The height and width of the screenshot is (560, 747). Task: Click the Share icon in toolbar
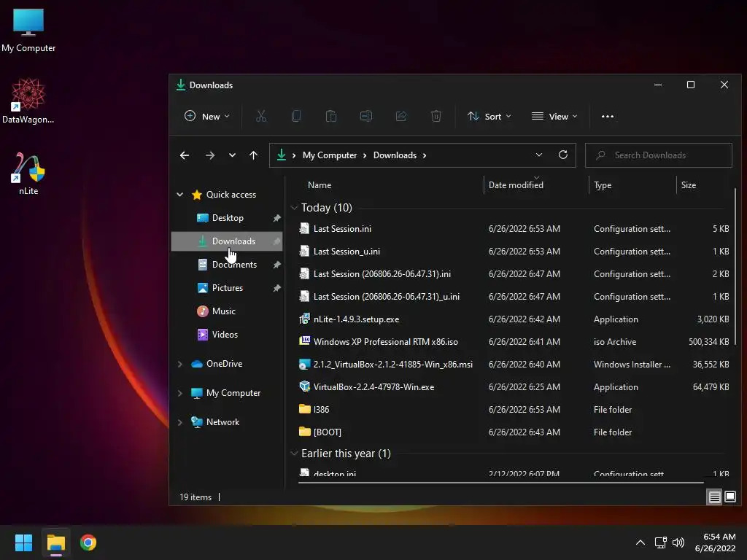pos(401,116)
